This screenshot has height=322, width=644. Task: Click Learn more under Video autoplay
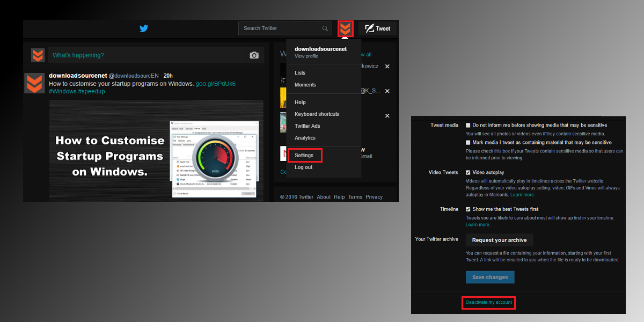(x=523, y=194)
